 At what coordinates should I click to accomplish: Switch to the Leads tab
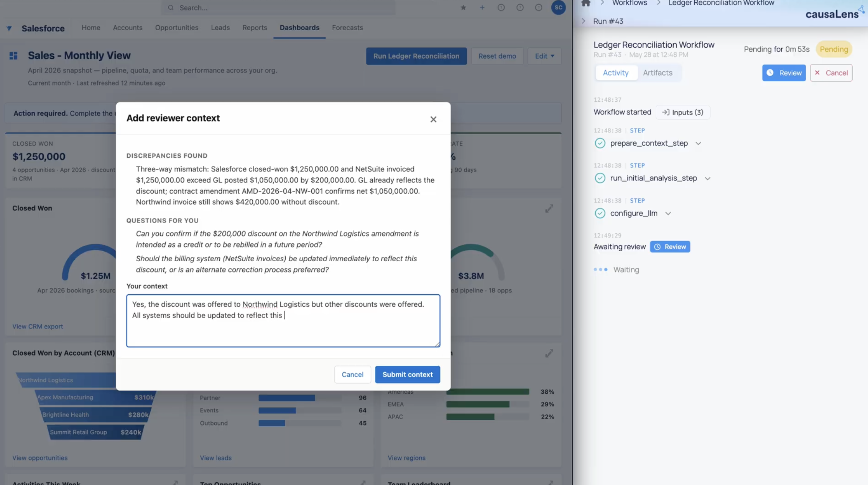[220, 28]
